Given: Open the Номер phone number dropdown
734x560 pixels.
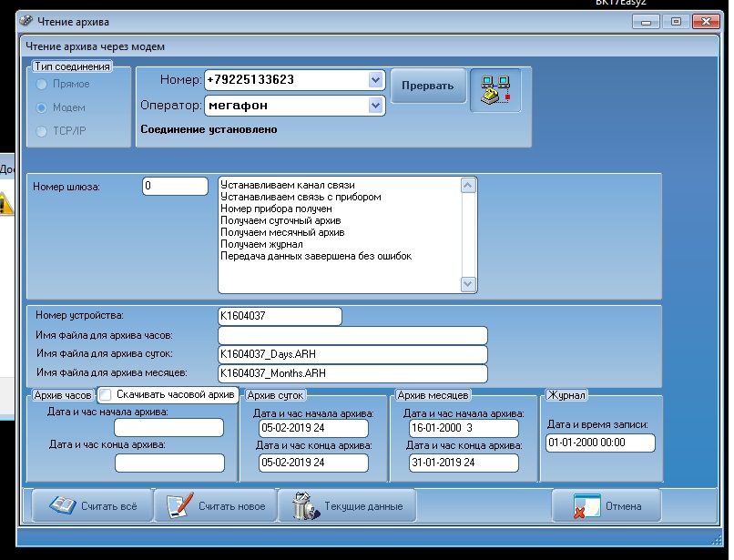Looking at the screenshot, I should (x=375, y=80).
